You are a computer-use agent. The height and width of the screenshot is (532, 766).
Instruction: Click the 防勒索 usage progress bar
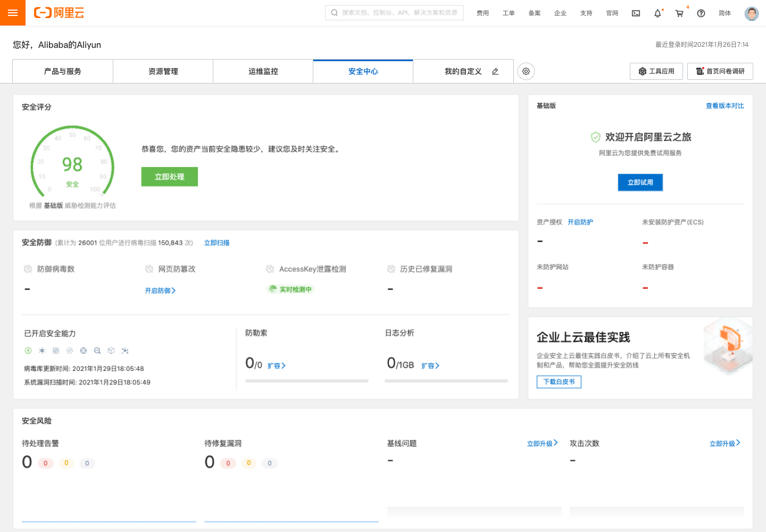[307, 381]
